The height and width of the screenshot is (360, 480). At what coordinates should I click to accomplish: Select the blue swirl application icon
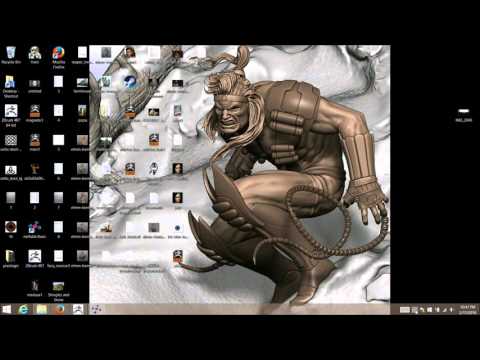coord(130,82)
